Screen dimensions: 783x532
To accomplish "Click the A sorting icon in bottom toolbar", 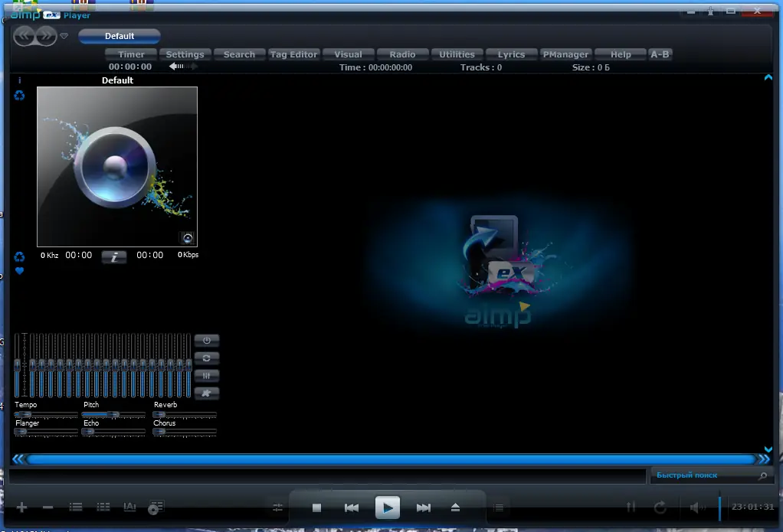I will click(129, 507).
